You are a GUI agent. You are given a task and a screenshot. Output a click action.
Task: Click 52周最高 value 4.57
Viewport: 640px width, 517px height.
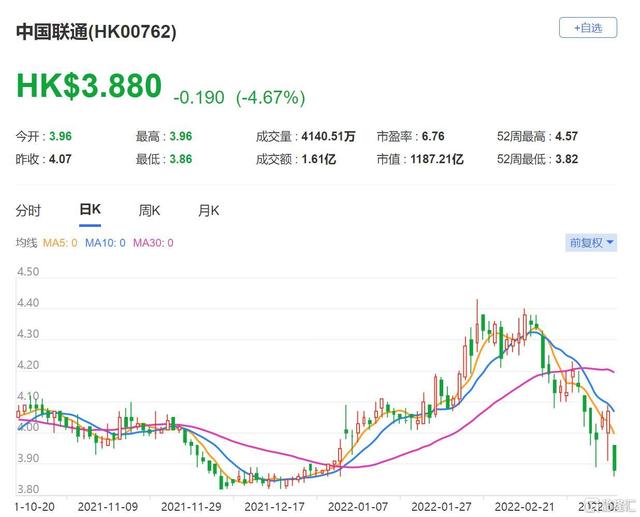(x=567, y=136)
